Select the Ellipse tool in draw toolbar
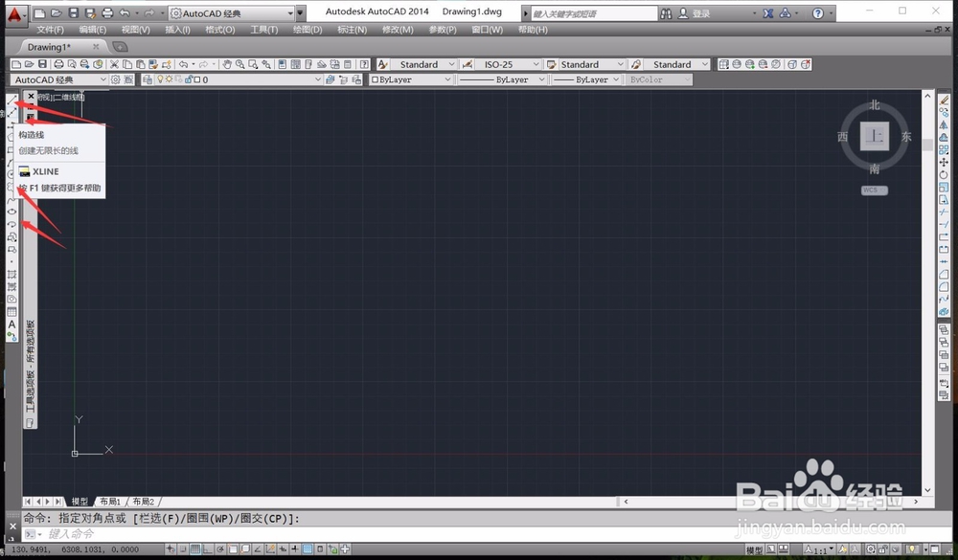958x560 pixels. coord(11,212)
